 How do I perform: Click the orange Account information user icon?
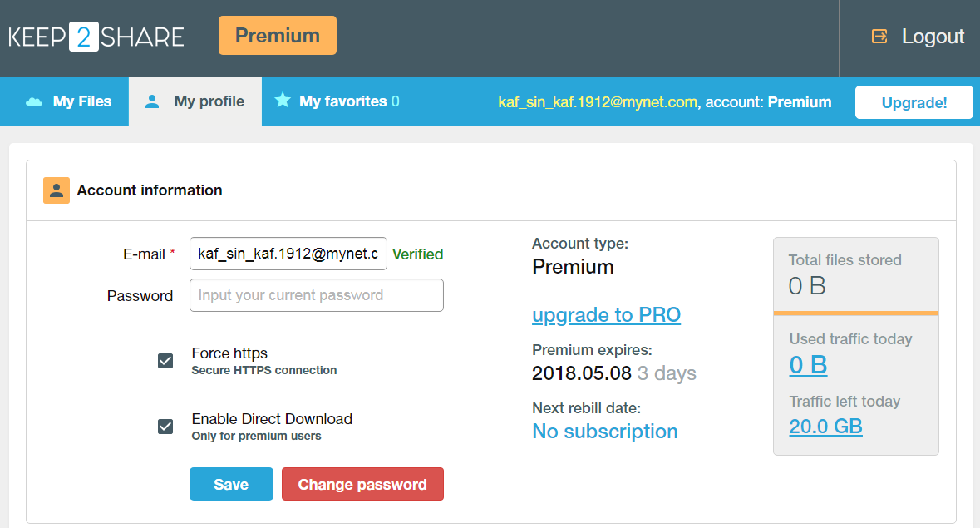click(x=57, y=190)
